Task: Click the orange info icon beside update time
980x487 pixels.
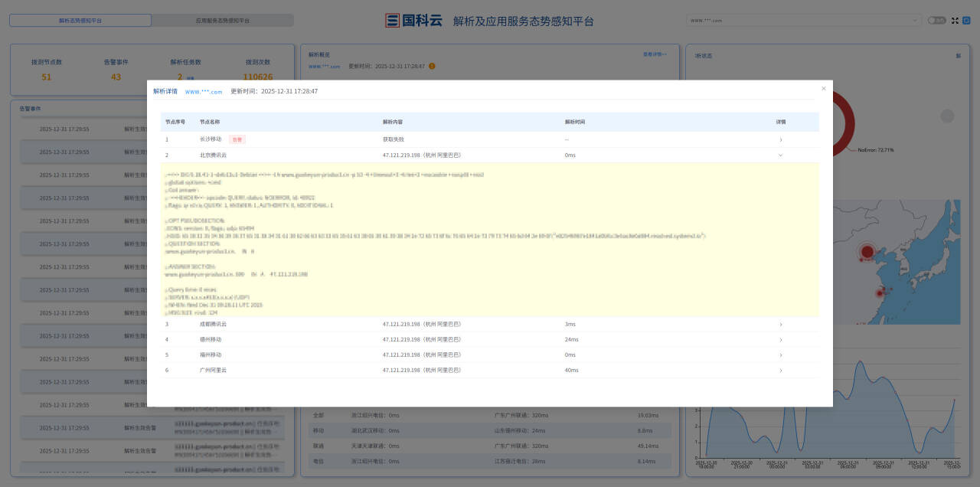Action: (432, 67)
